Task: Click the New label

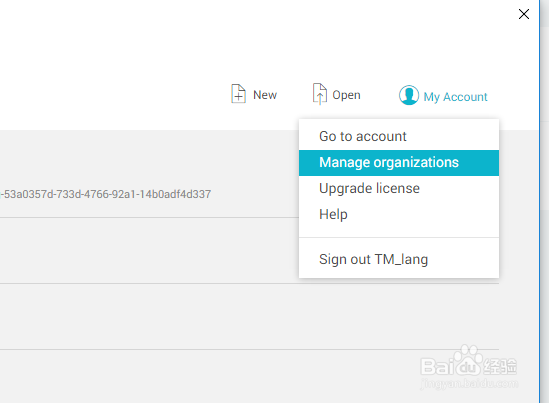Action: coord(265,95)
